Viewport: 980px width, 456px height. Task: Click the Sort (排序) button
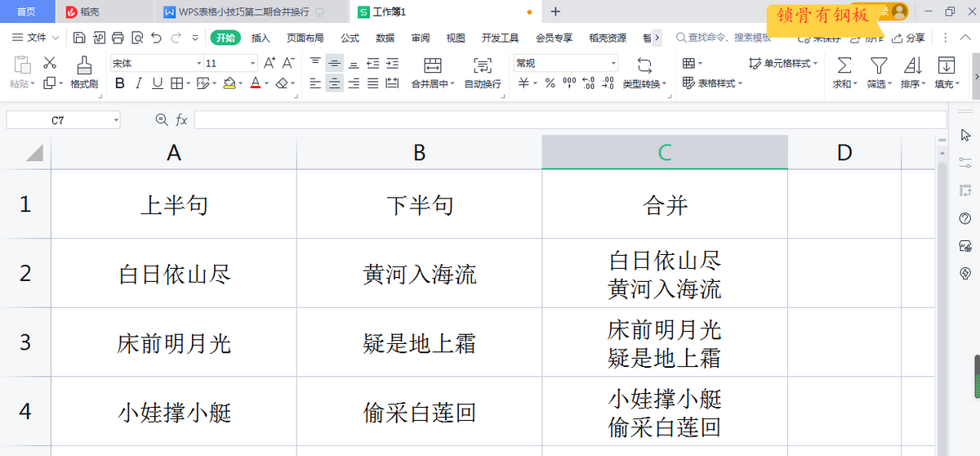(913, 72)
